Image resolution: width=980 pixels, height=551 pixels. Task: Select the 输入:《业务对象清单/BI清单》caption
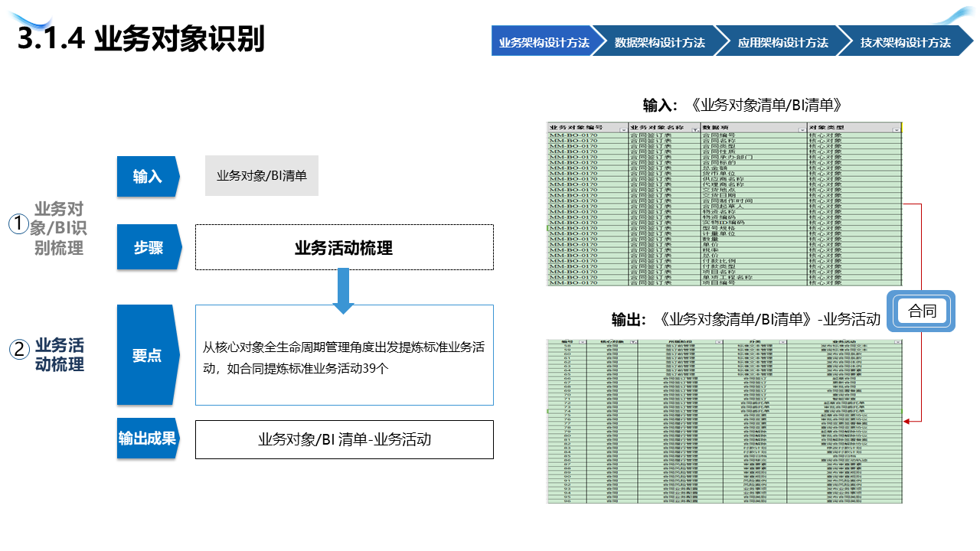(742, 105)
